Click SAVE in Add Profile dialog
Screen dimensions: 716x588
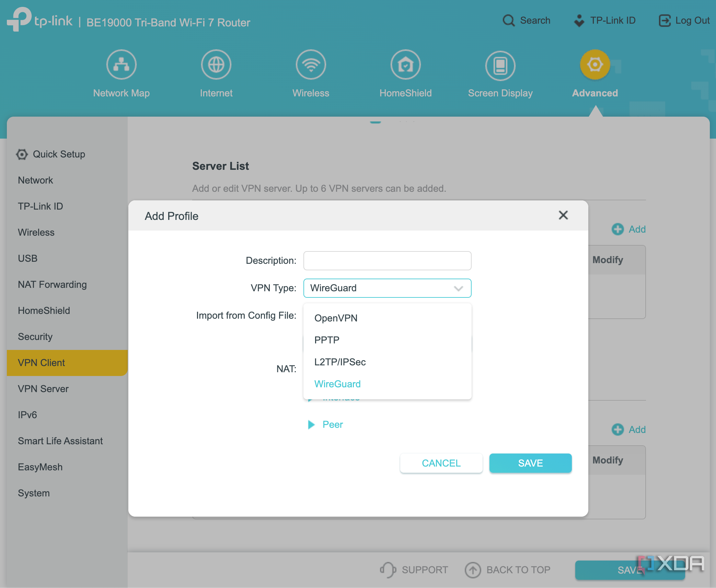coord(530,463)
